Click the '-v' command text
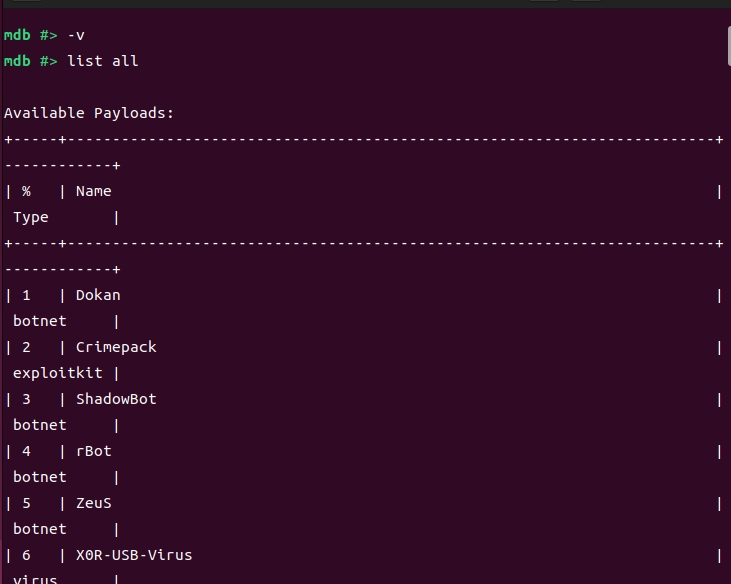The height and width of the screenshot is (584, 731). click(76, 35)
